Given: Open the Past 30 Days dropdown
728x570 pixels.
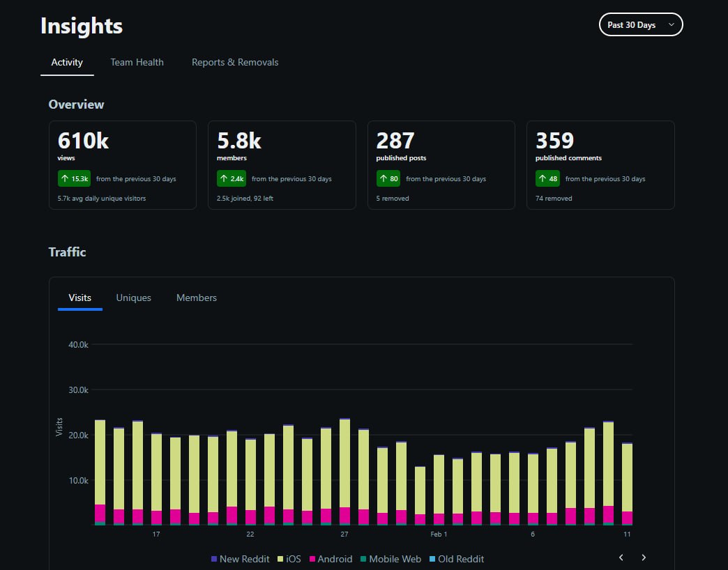Looking at the screenshot, I should click(640, 25).
